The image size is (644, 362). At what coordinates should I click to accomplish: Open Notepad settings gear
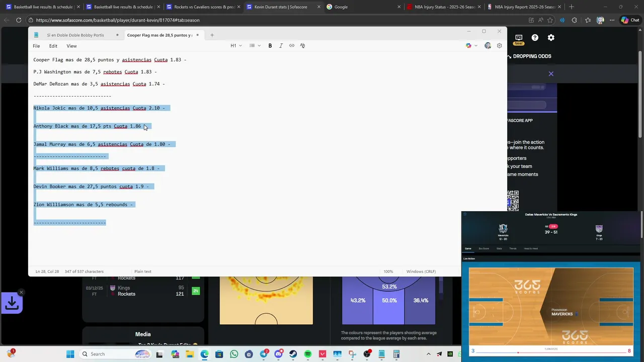[x=499, y=46]
